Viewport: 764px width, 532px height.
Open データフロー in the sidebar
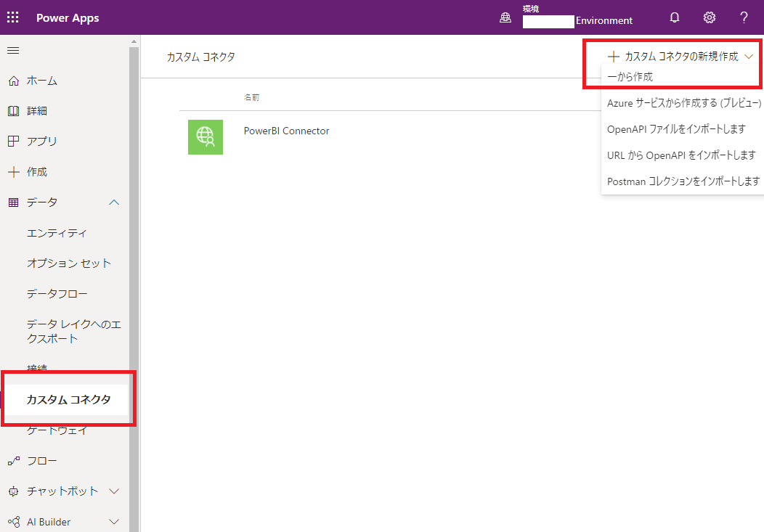point(57,294)
